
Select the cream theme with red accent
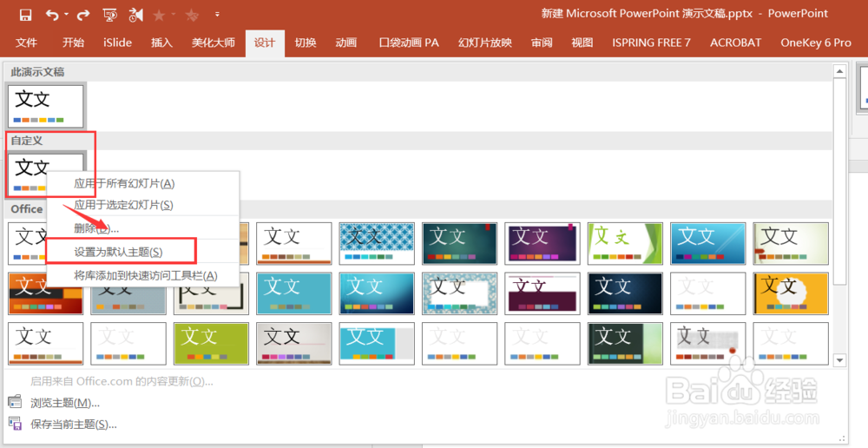(791, 244)
